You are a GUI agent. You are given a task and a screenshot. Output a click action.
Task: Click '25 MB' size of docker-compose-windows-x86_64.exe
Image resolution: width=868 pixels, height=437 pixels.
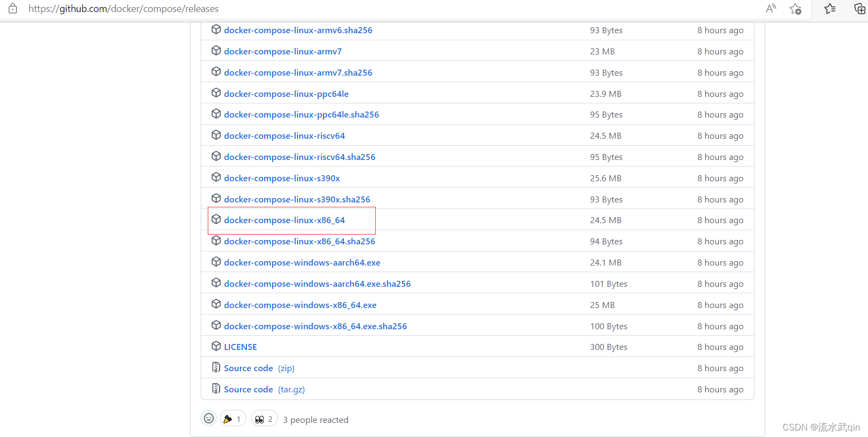click(x=603, y=305)
